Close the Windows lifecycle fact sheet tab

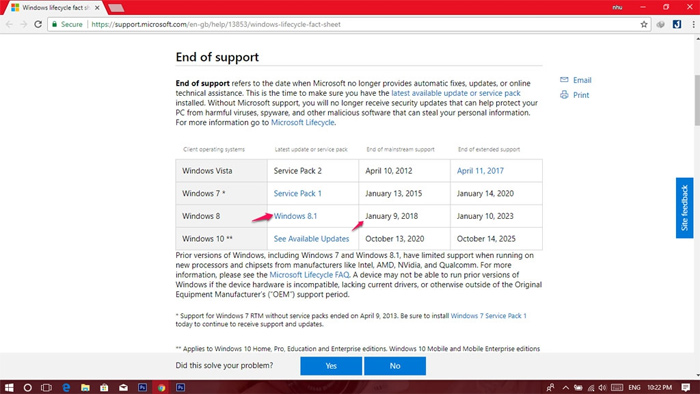pyautogui.click(x=97, y=8)
